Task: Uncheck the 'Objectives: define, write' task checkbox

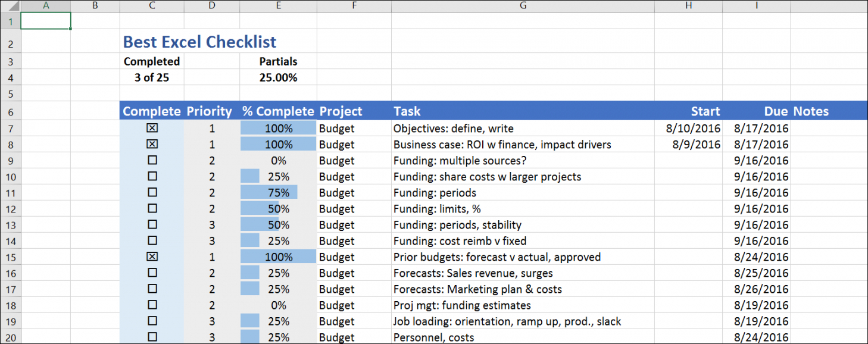Action: coord(152,129)
